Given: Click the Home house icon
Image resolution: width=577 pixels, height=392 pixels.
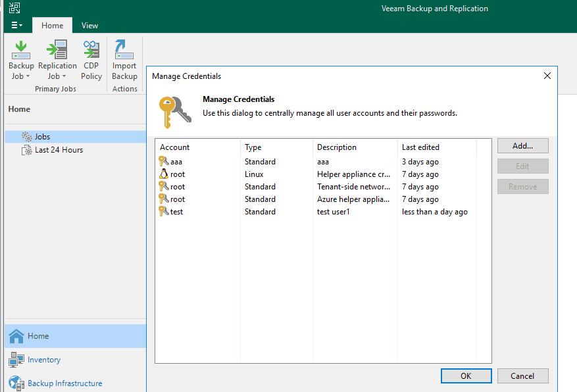Looking at the screenshot, I should pos(16,336).
